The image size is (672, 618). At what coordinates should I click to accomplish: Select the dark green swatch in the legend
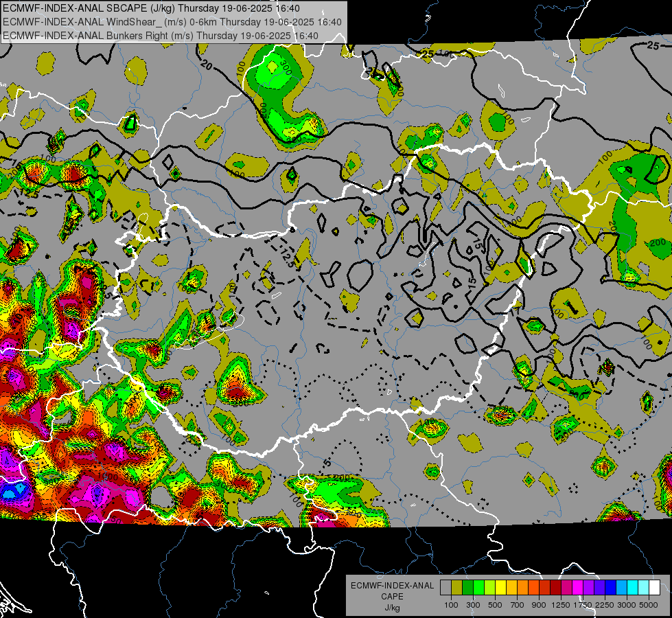468,587
